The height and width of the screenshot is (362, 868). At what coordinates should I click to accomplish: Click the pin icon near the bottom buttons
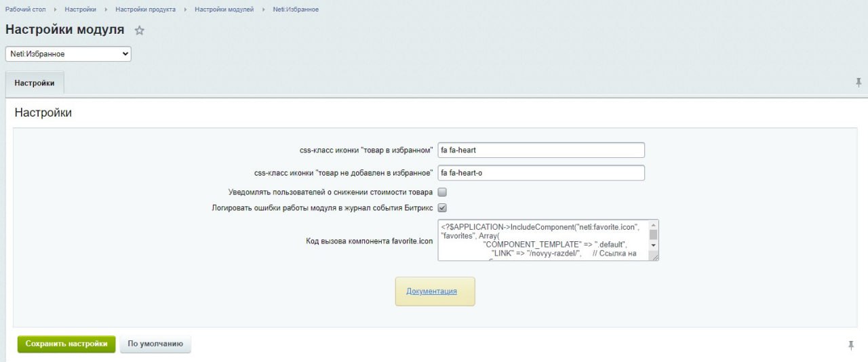pyautogui.click(x=851, y=345)
